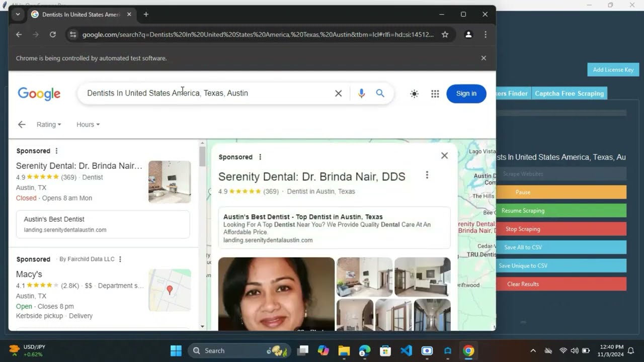Open the Rating filter dropdown

[x=49, y=125]
